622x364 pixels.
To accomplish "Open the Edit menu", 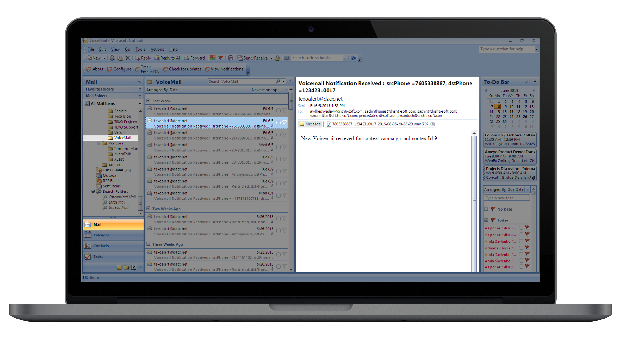I will point(102,49).
